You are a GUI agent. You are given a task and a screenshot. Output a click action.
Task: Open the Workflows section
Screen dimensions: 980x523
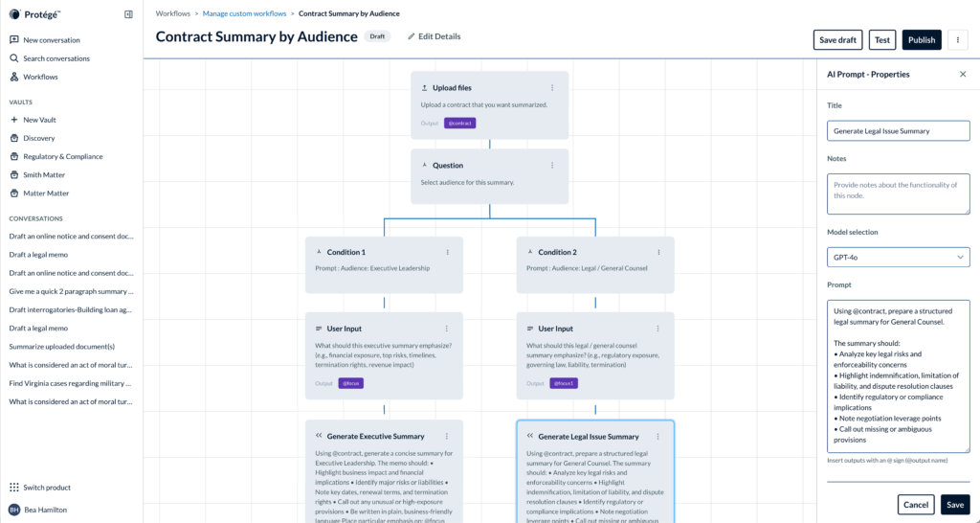click(40, 77)
